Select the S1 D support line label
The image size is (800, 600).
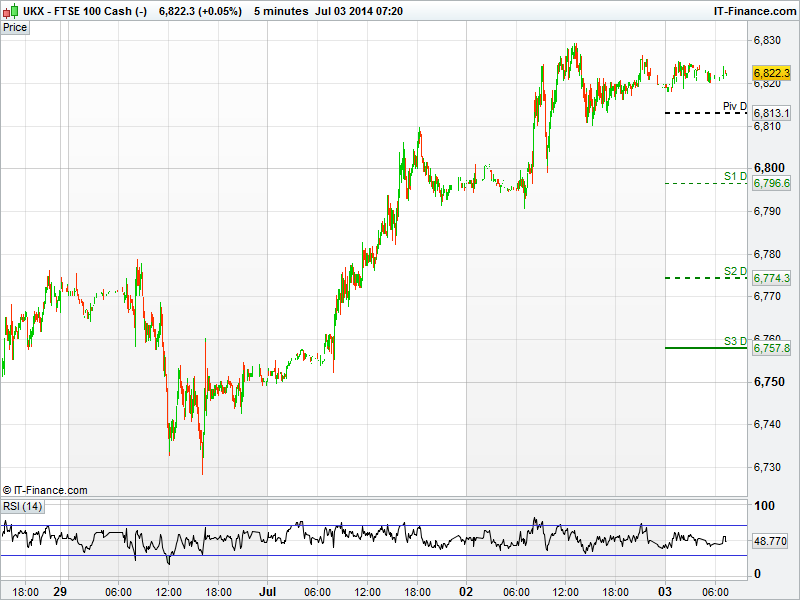735,176
